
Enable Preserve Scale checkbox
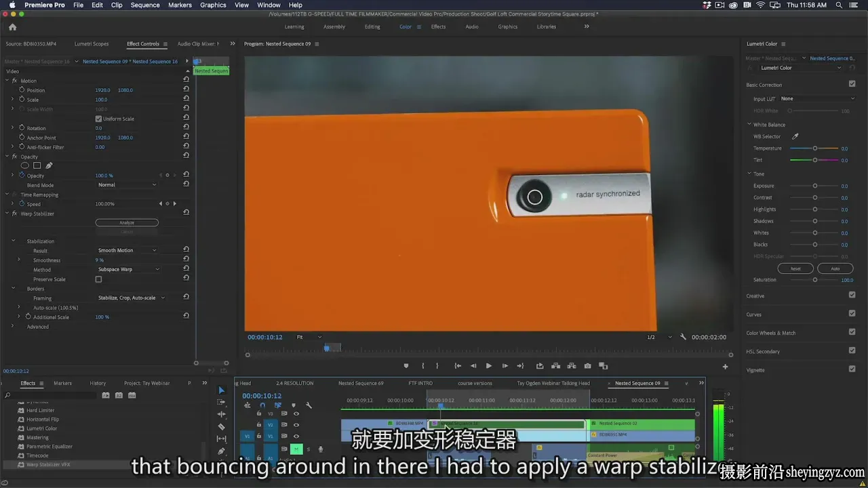(98, 279)
